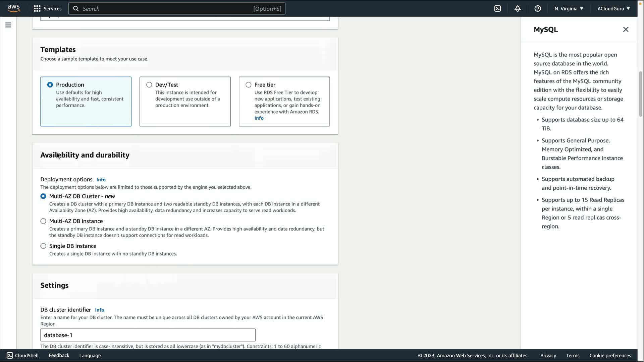Click the AWS logo home icon
Viewport: 644px width, 362px height.
click(x=13, y=8)
